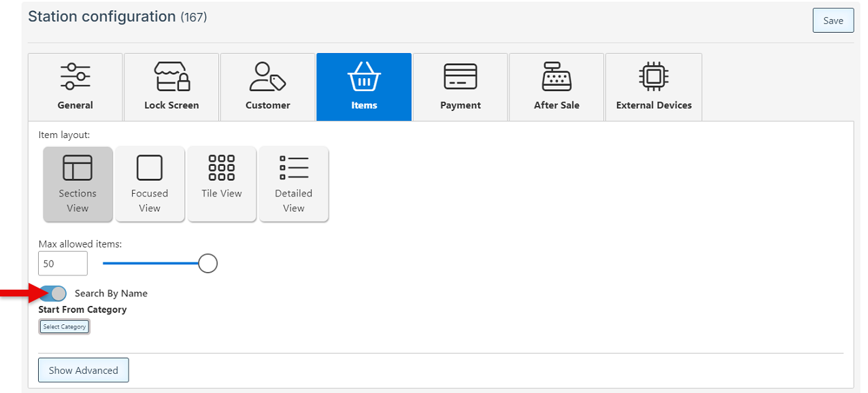Open the Select Category picker
868x393 pixels.
coord(65,327)
